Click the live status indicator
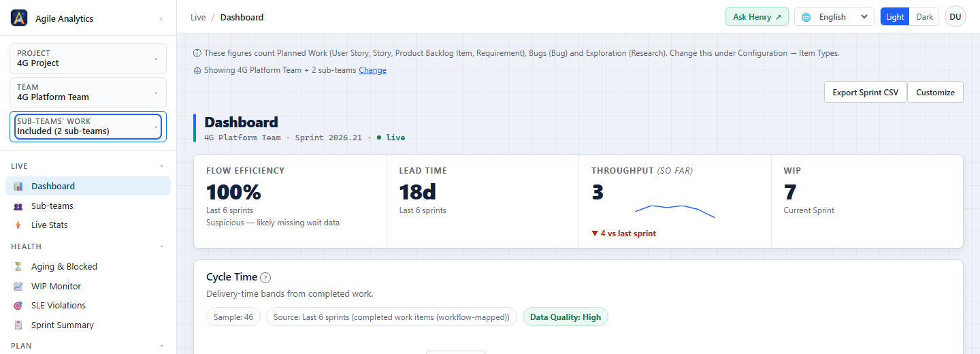980x354 pixels. 391,138
